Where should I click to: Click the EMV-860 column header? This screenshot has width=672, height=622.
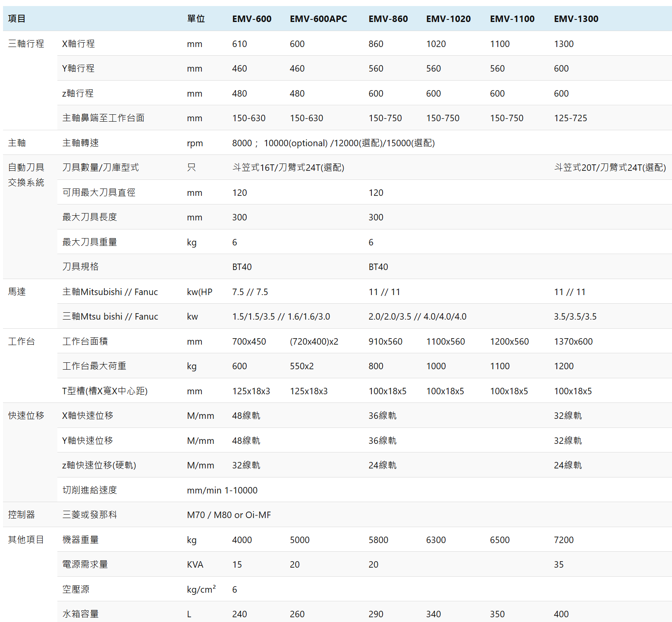(388, 19)
